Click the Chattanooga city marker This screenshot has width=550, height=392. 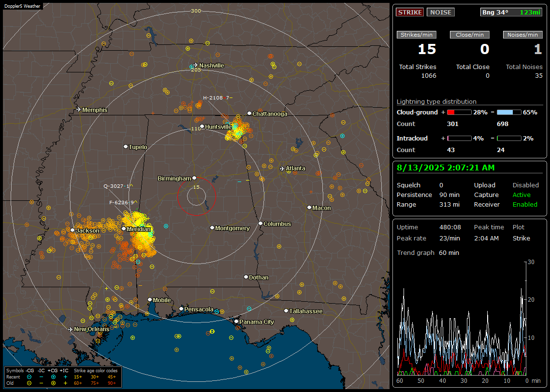pyautogui.click(x=249, y=113)
